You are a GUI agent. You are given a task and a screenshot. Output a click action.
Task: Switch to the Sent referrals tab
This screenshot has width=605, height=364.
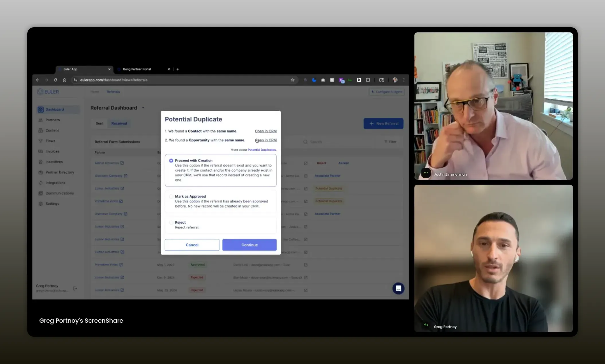click(99, 123)
